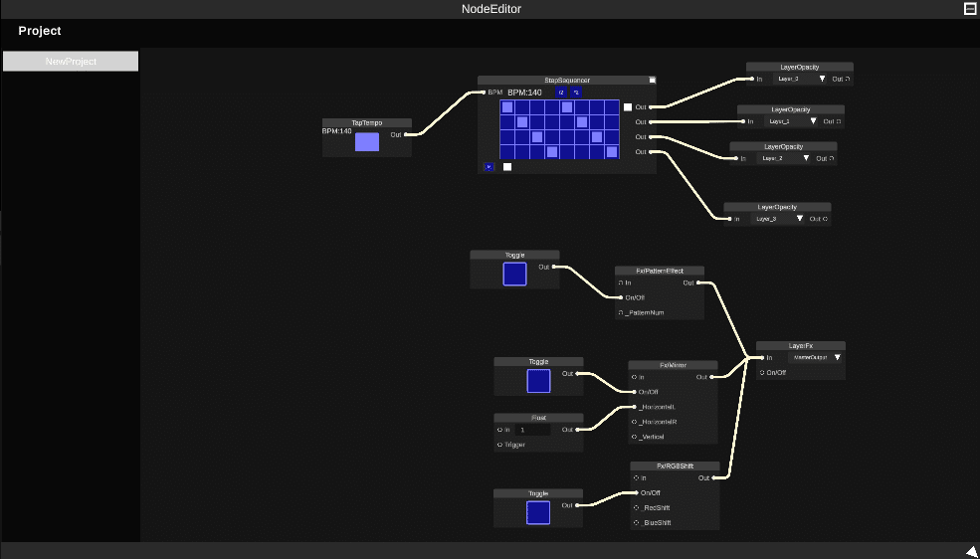Click the Float node title
The image size is (980, 559).
click(538, 418)
